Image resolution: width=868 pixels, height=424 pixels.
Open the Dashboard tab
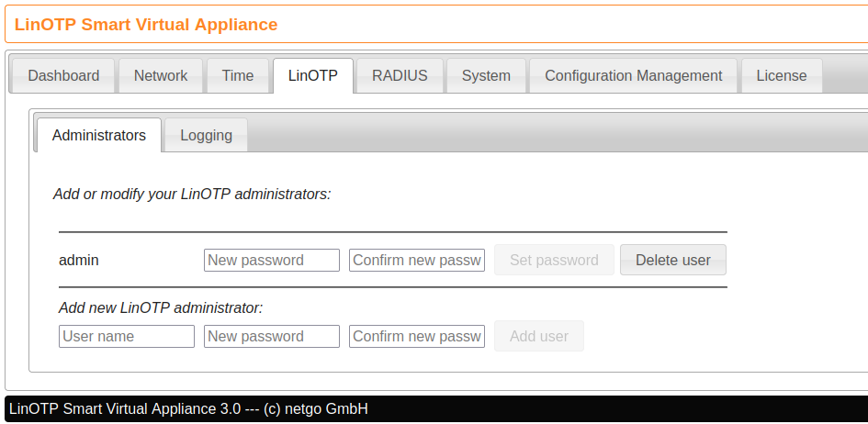pos(63,76)
